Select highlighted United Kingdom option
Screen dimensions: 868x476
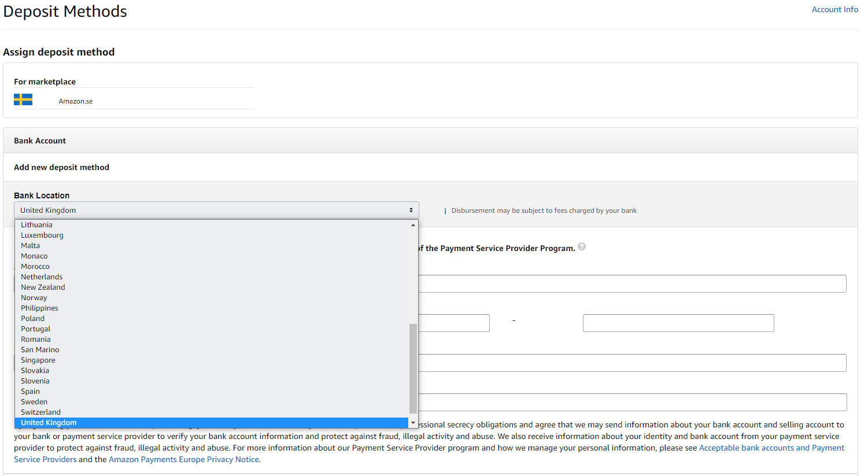[212, 423]
